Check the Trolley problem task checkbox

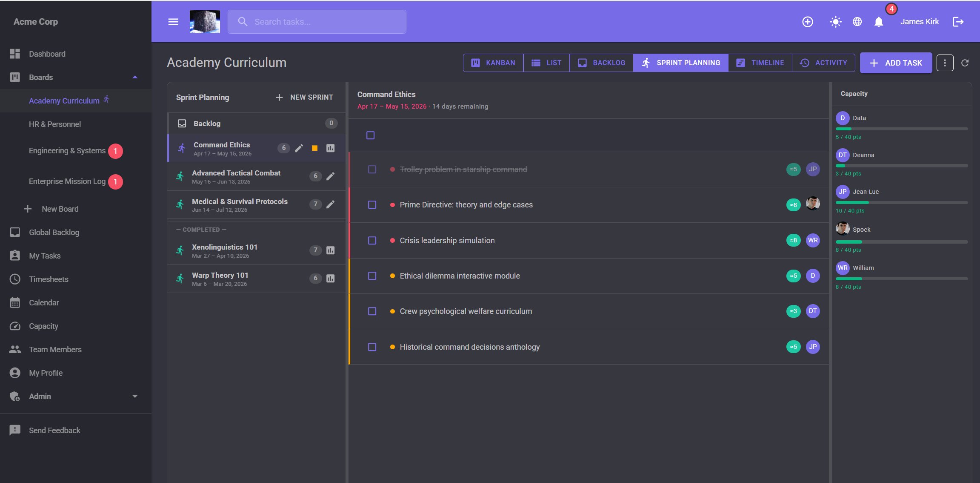tap(372, 170)
